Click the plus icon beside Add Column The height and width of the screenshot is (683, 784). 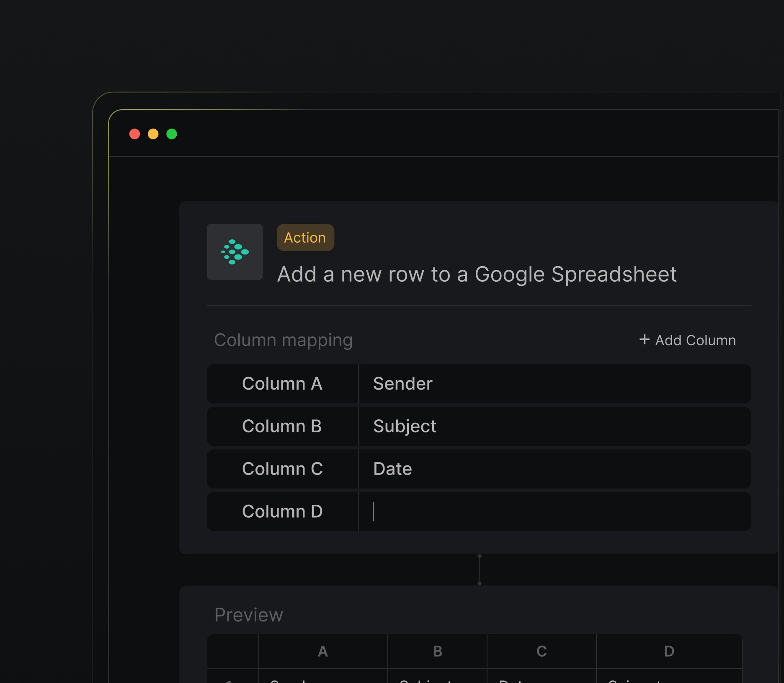pos(644,339)
